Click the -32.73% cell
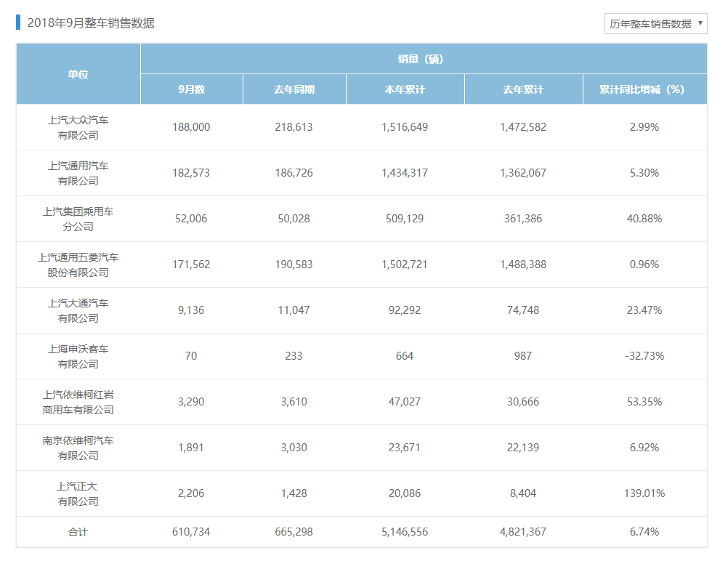The height and width of the screenshot is (561, 728). (x=644, y=356)
